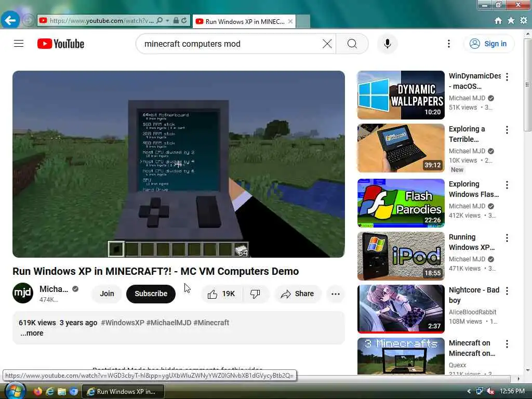Open Exploring Windows Flas... video title
The image size is (532, 399).
[x=474, y=189]
